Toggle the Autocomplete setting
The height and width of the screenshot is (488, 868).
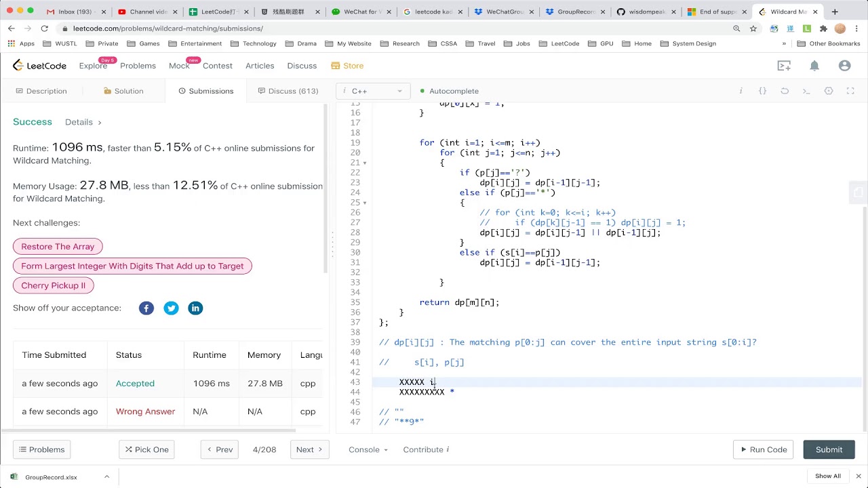pyautogui.click(x=449, y=91)
